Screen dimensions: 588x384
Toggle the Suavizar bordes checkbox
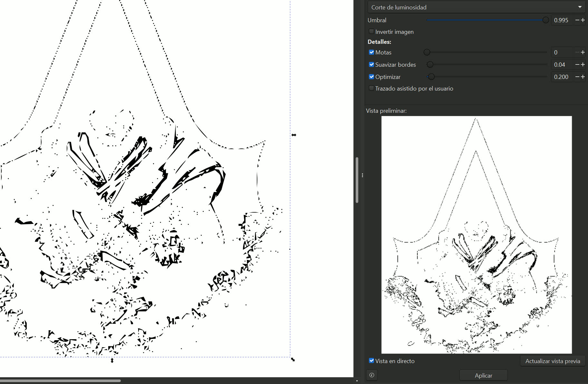coord(371,64)
